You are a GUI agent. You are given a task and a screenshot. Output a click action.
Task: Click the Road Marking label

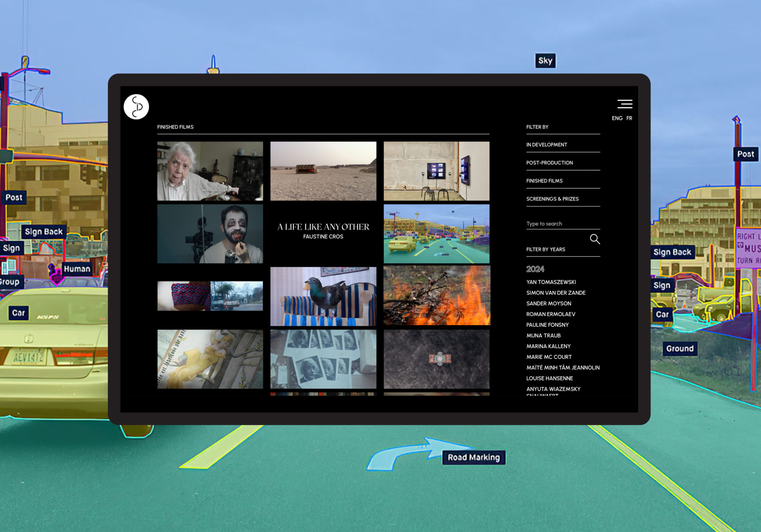tap(474, 457)
